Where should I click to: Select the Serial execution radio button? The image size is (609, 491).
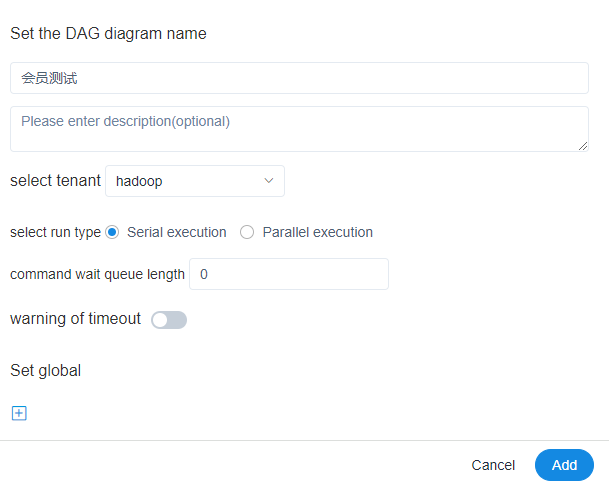click(x=112, y=232)
